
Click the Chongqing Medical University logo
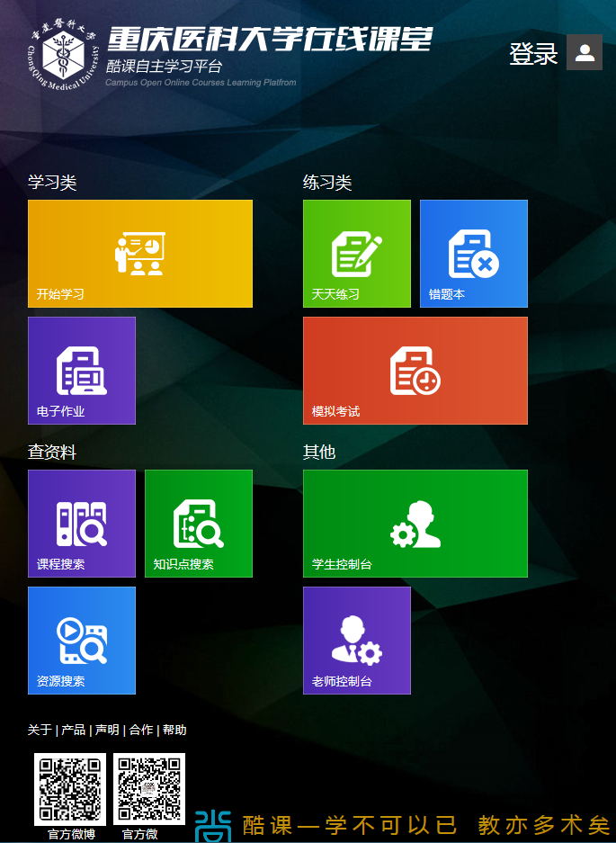64,54
